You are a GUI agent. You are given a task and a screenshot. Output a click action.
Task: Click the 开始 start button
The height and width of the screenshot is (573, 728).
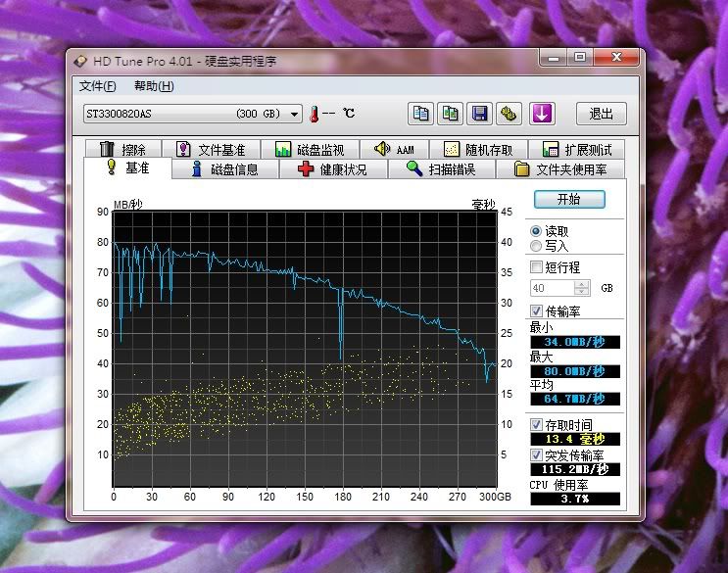pyautogui.click(x=568, y=199)
